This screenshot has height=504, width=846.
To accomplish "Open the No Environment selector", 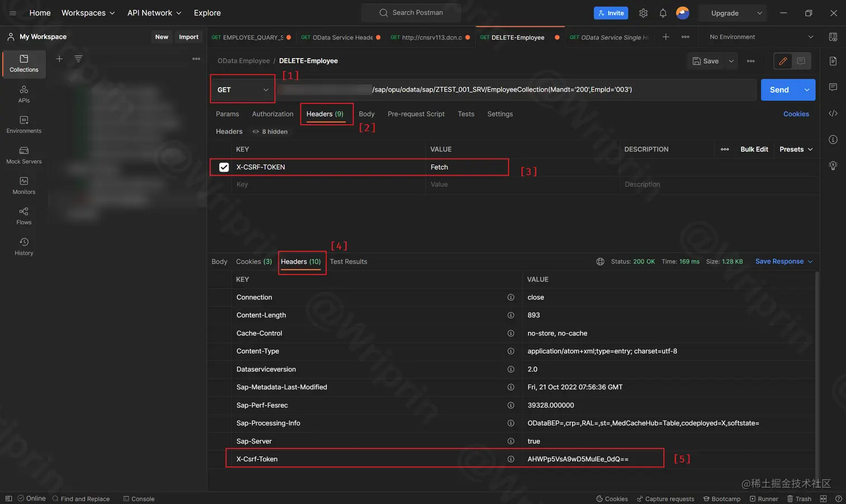I will click(761, 37).
